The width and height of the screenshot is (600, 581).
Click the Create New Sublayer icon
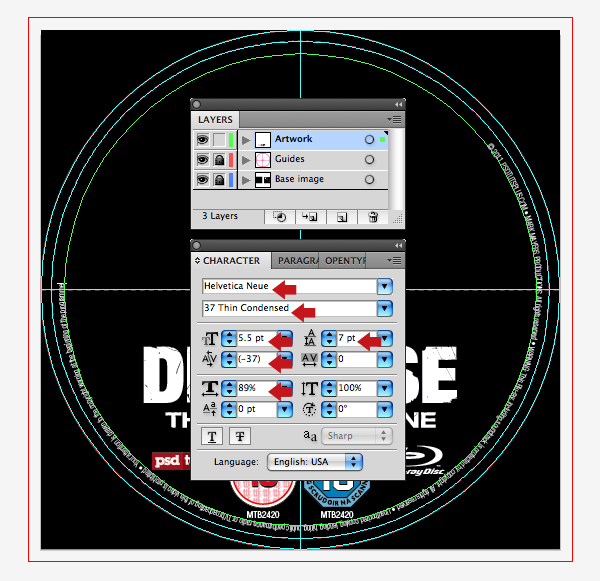[310, 217]
